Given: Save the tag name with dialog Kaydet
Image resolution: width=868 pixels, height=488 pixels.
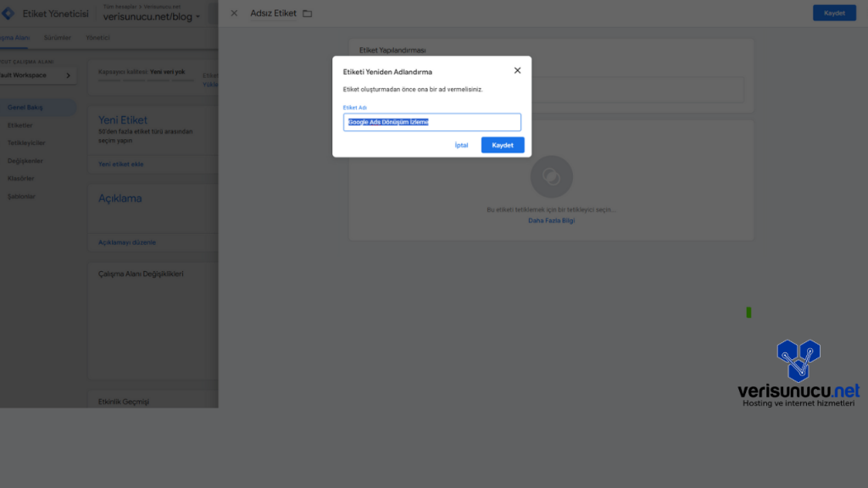Looking at the screenshot, I should 503,145.
